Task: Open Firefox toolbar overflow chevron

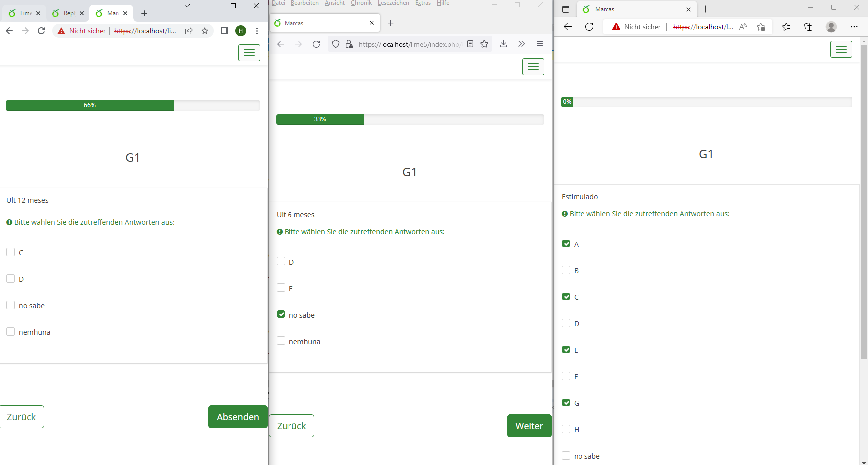Action: point(521,44)
